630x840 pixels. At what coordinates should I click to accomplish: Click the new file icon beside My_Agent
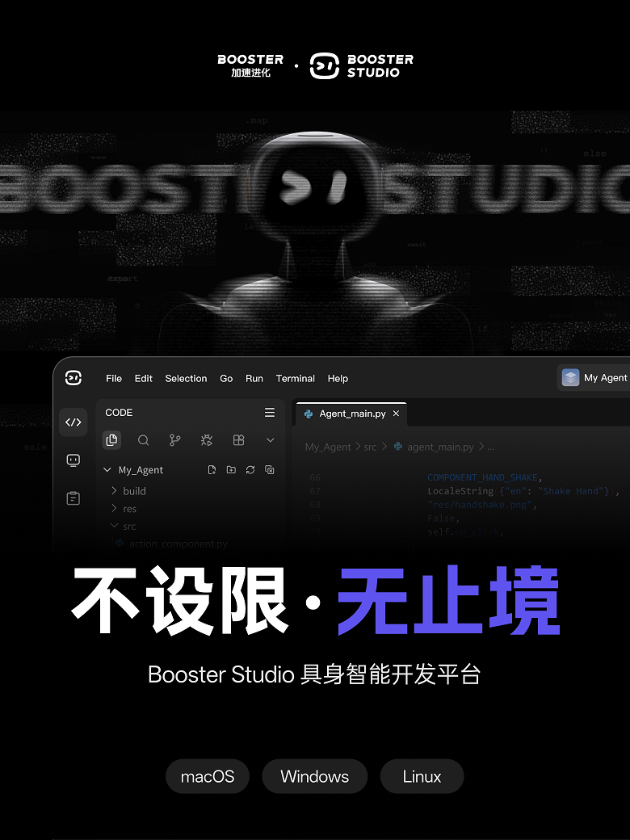(212, 470)
